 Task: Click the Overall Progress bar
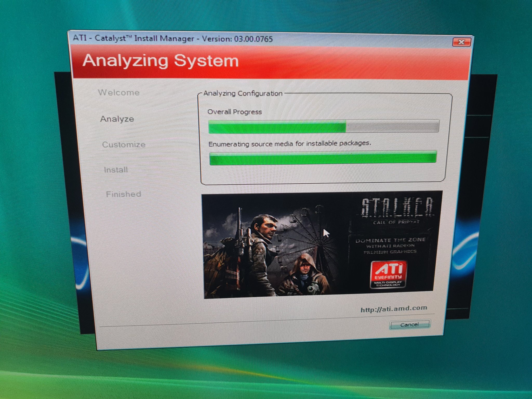(x=324, y=127)
